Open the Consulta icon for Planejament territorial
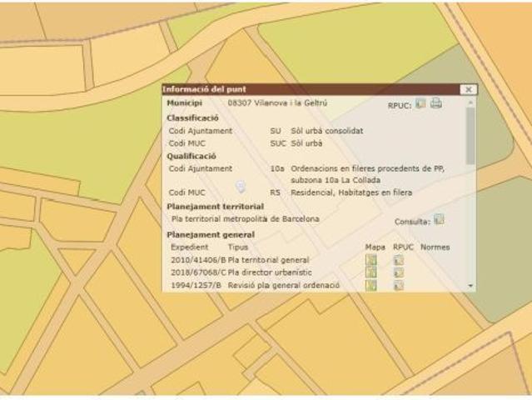532x400 pixels. 439,220
